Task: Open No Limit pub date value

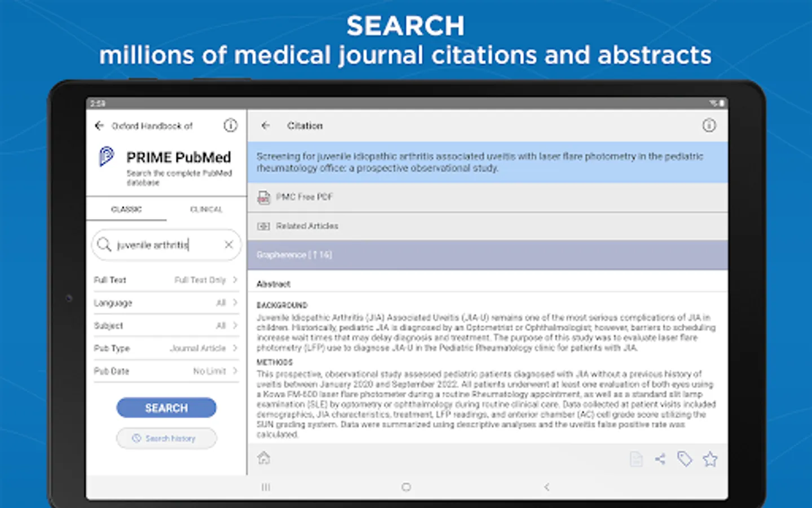Action: pyautogui.click(x=209, y=371)
